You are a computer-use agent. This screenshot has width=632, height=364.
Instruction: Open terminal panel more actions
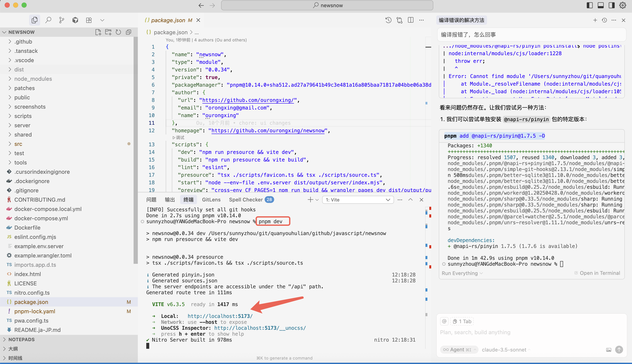(400, 200)
